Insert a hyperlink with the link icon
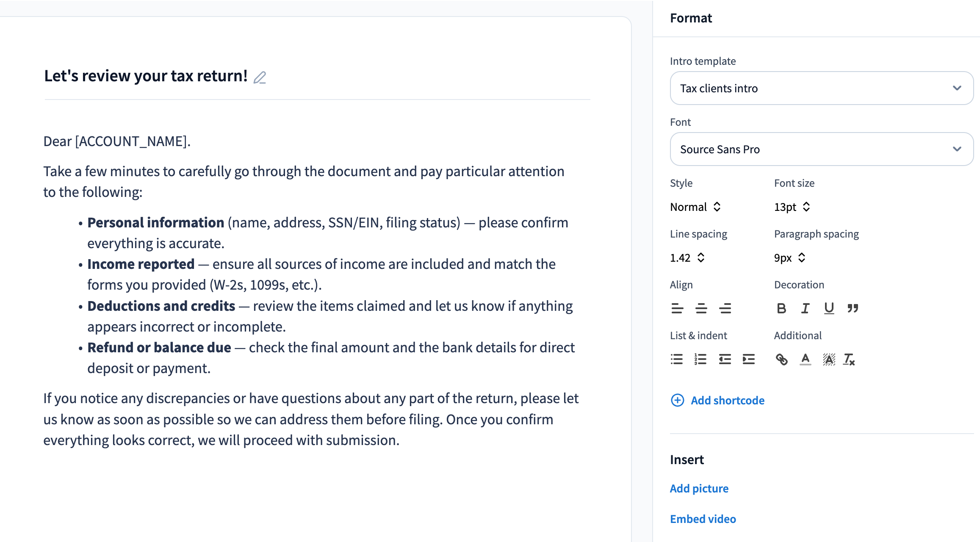This screenshot has height=542, width=980. [781, 359]
